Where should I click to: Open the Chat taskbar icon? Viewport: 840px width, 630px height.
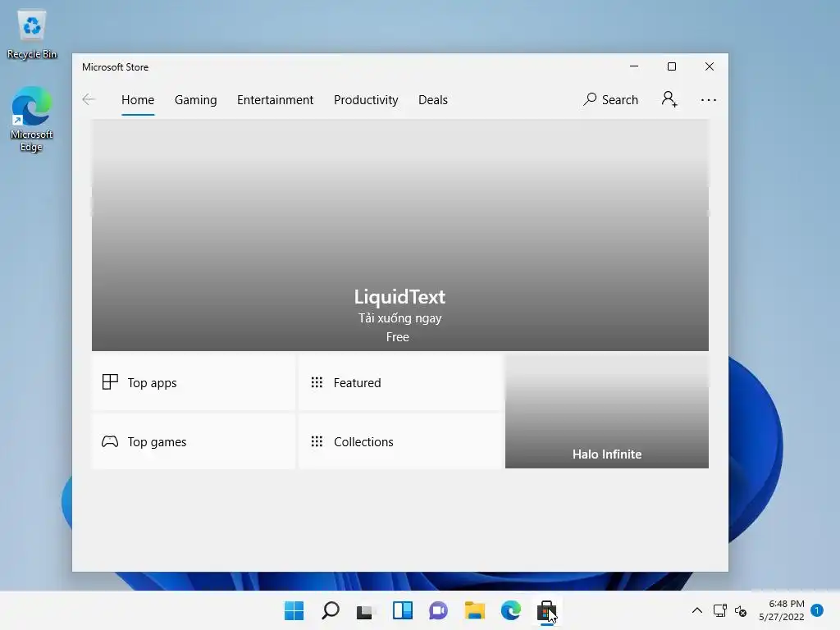(438, 610)
